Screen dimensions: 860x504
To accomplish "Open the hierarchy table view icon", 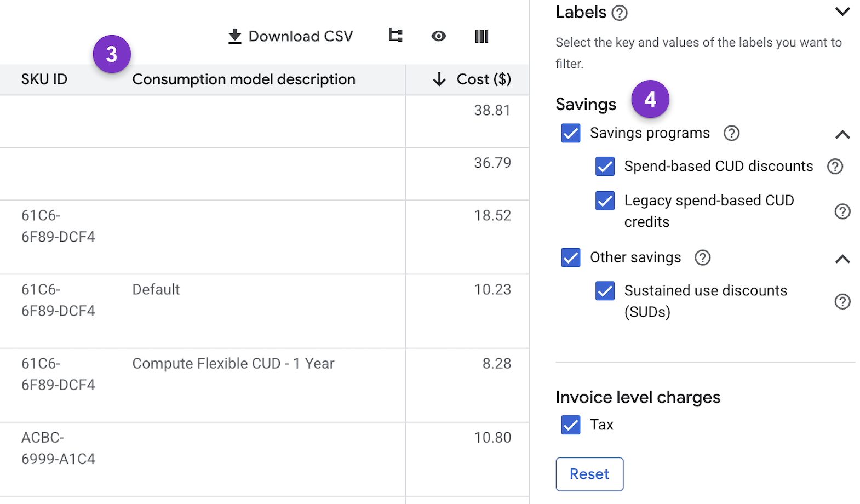I will pyautogui.click(x=395, y=36).
